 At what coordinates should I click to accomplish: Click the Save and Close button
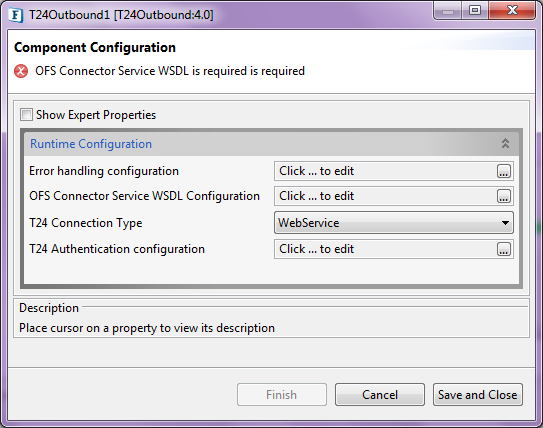pyautogui.click(x=478, y=394)
